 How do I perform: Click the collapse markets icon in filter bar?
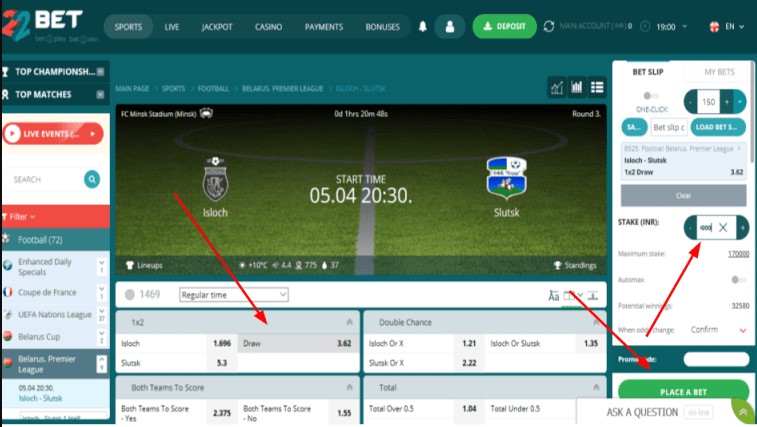pyautogui.click(x=593, y=295)
